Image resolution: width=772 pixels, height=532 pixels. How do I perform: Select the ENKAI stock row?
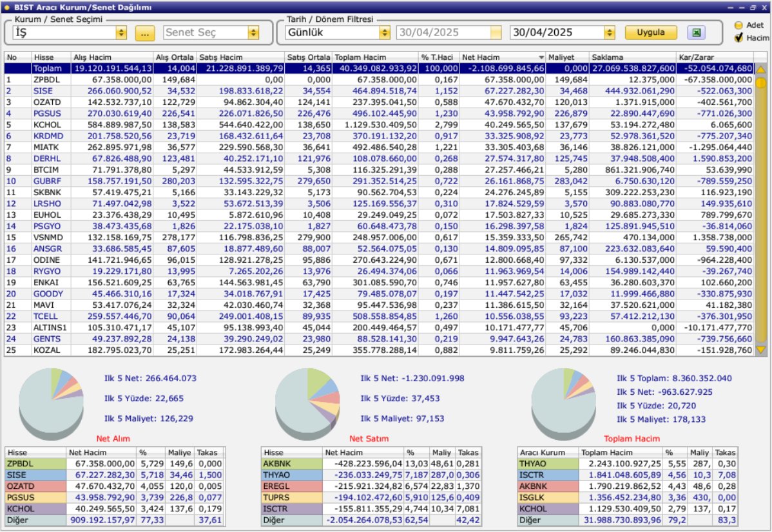(379, 283)
